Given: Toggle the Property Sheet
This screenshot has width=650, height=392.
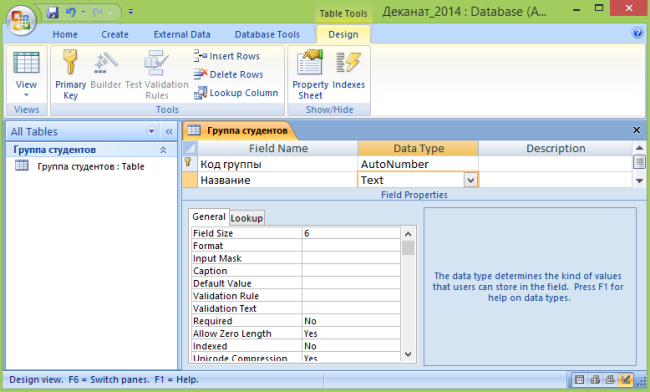Looking at the screenshot, I should pyautogui.click(x=310, y=75).
